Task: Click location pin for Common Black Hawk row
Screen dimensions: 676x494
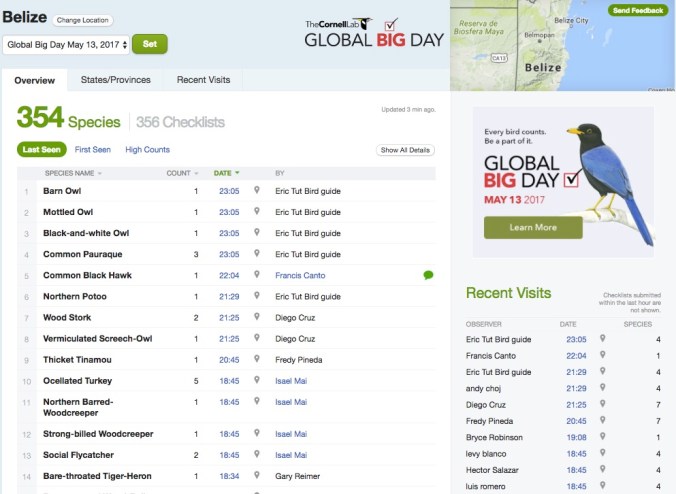Action: [x=257, y=275]
